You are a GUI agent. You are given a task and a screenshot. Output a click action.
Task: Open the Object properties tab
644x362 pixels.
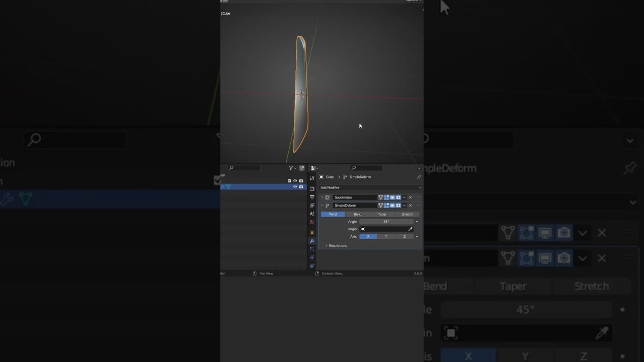pyautogui.click(x=312, y=232)
